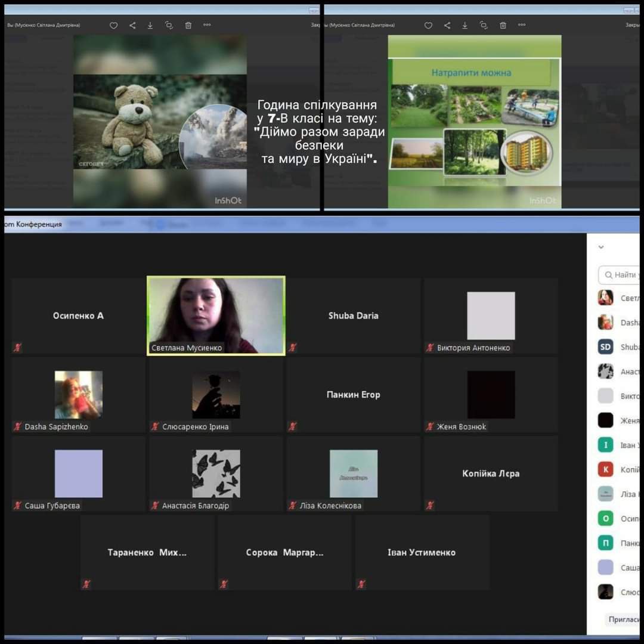644x644 pixels.
Task: Like the green 'Натрапити можна' slide image
Action: [x=428, y=26]
